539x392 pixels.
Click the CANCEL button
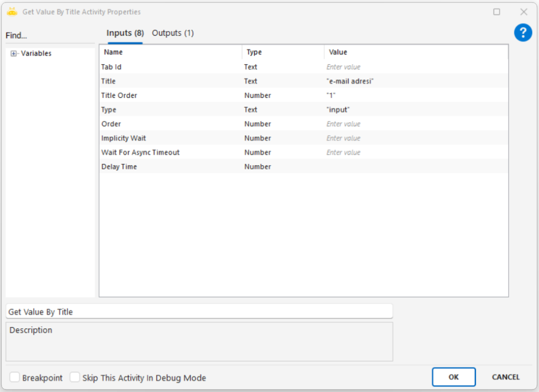point(505,377)
